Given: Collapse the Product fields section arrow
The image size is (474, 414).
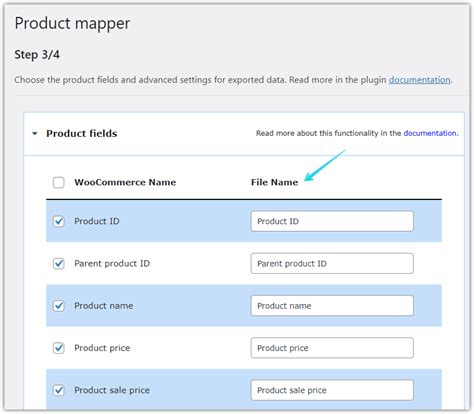Looking at the screenshot, I should (35, 134).
